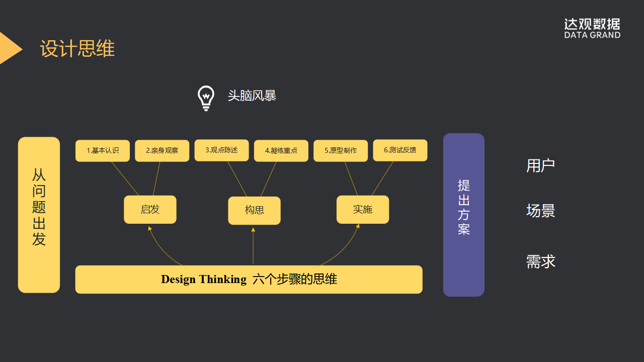
Task: Select the 2.亲身观察 box
Action: pos(162,151)
